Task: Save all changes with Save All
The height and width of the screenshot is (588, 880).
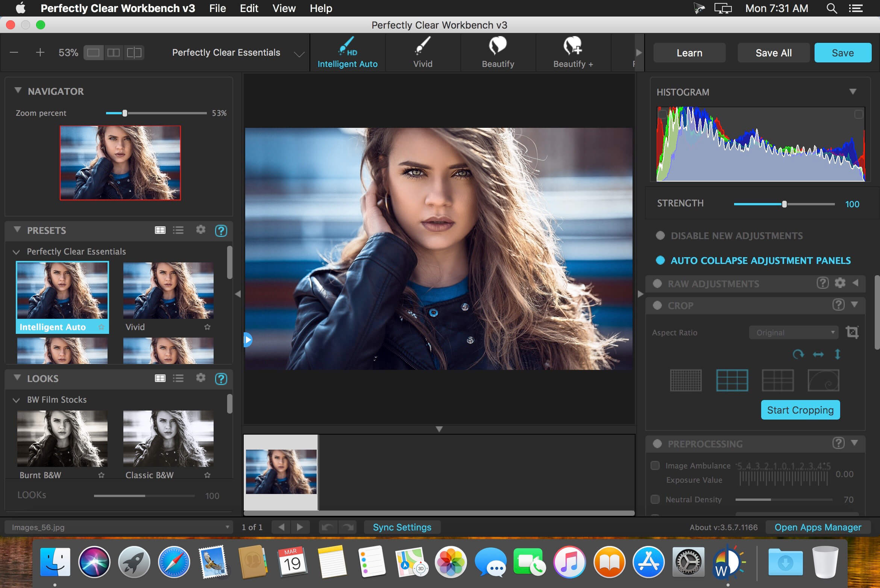Action: [773, 52]
